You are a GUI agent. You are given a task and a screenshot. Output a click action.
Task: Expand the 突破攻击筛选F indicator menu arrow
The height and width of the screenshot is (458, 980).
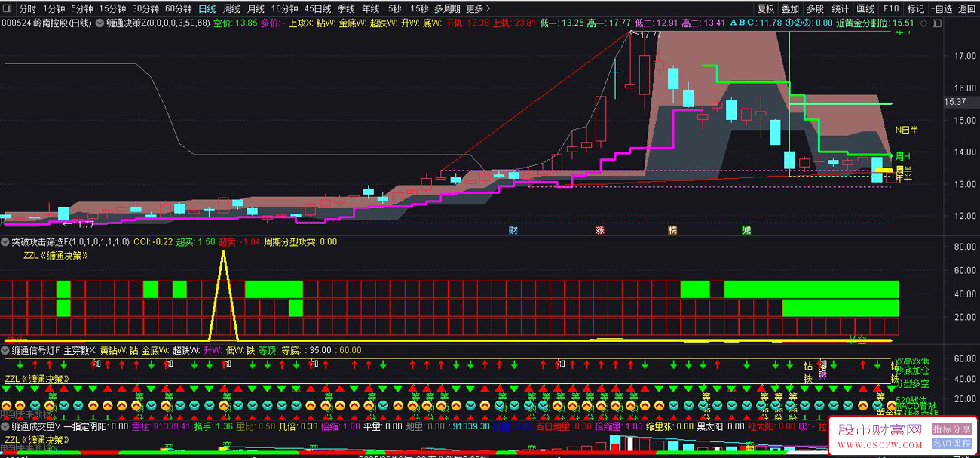point(6,242)
